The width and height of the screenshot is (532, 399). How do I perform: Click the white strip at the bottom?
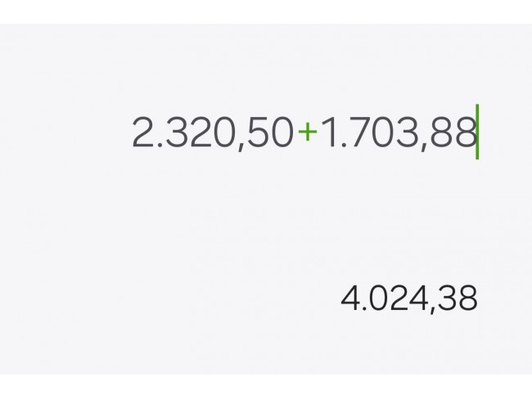pyautogui.click(x=266, y=387)
